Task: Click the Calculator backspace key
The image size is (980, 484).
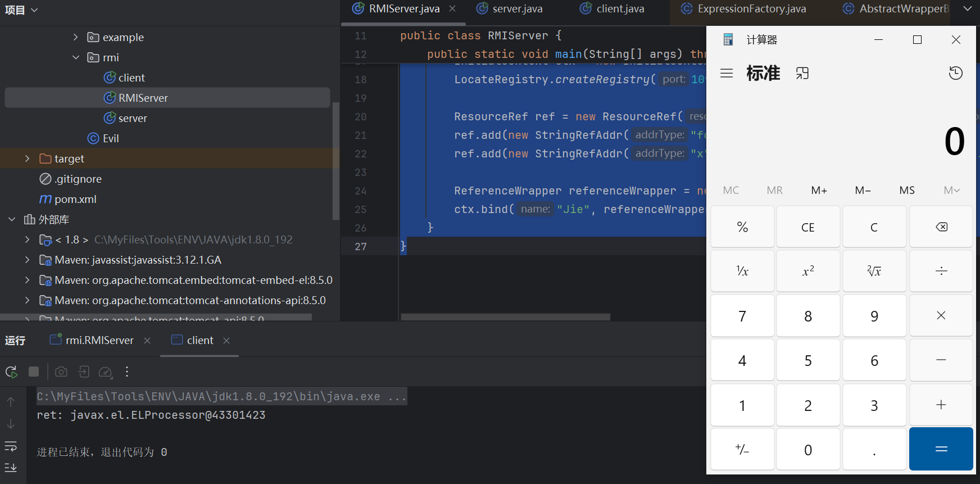Action: coord(941,227)
